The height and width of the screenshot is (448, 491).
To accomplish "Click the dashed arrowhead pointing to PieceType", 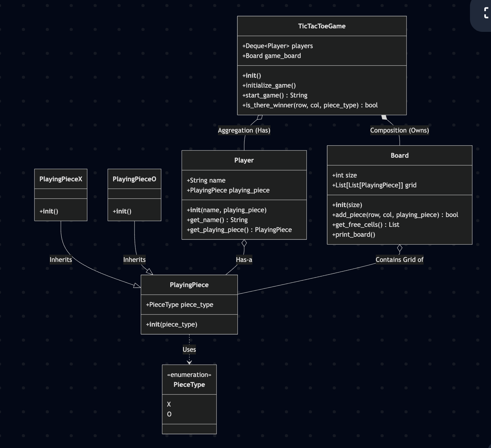I will [x=189, y=362].
